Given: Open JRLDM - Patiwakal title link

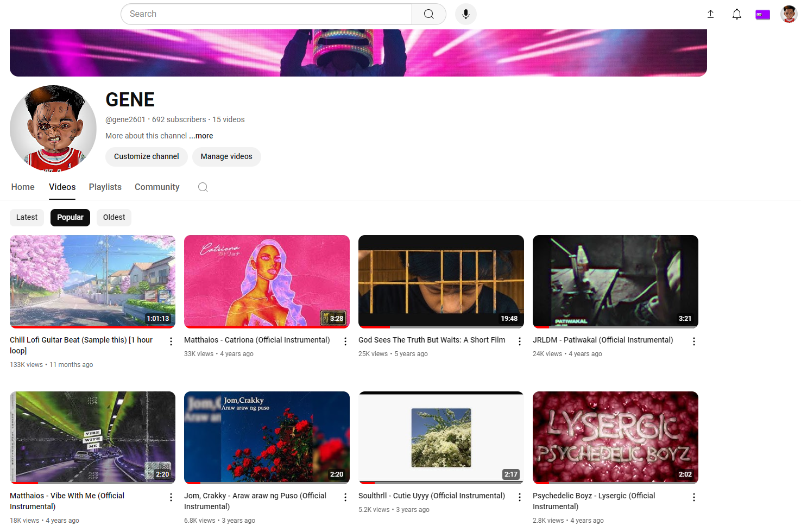Looking at the screenshot, I should coord(603,340).
